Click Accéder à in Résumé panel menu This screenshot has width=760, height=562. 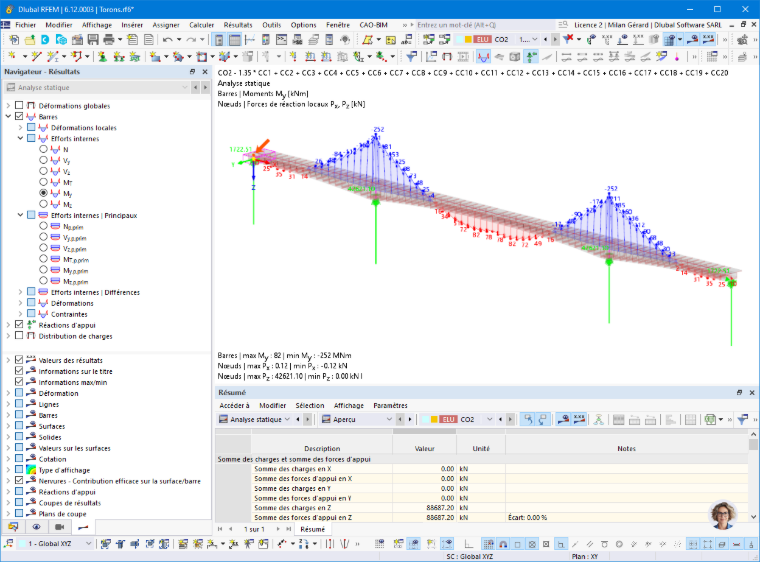point(234,405)
